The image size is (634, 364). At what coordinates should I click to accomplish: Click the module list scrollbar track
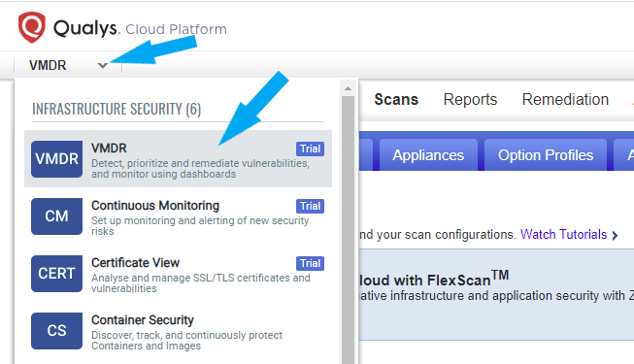point(348,230)
